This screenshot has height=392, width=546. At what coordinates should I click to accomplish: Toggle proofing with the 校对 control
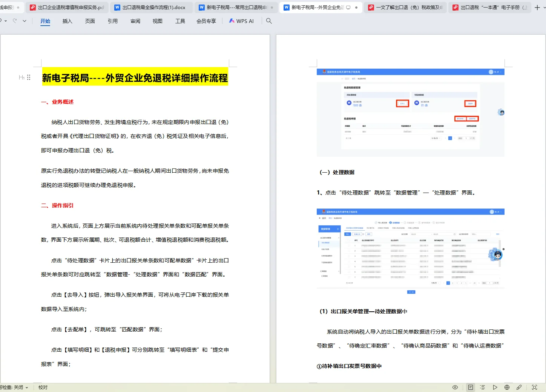coord(42,387)
